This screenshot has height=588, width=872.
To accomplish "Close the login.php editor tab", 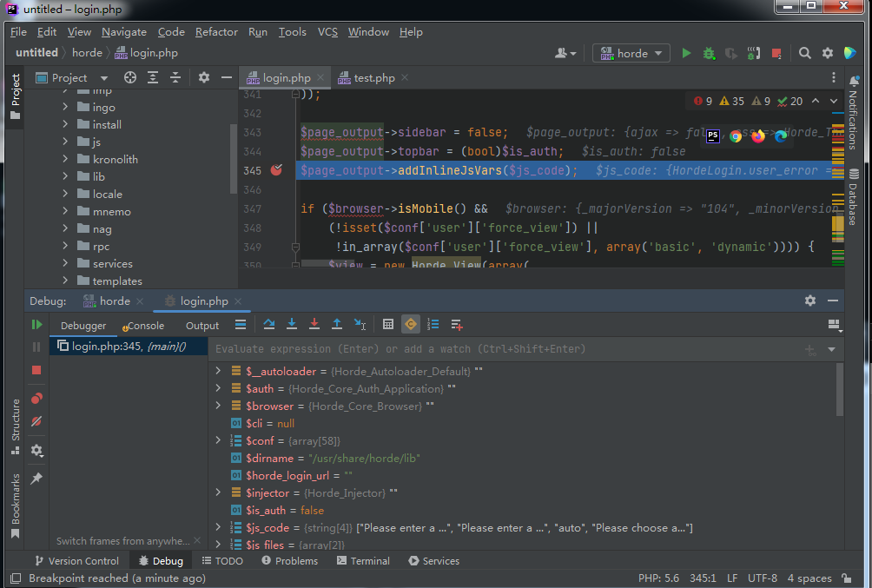I will click(320, 78).
